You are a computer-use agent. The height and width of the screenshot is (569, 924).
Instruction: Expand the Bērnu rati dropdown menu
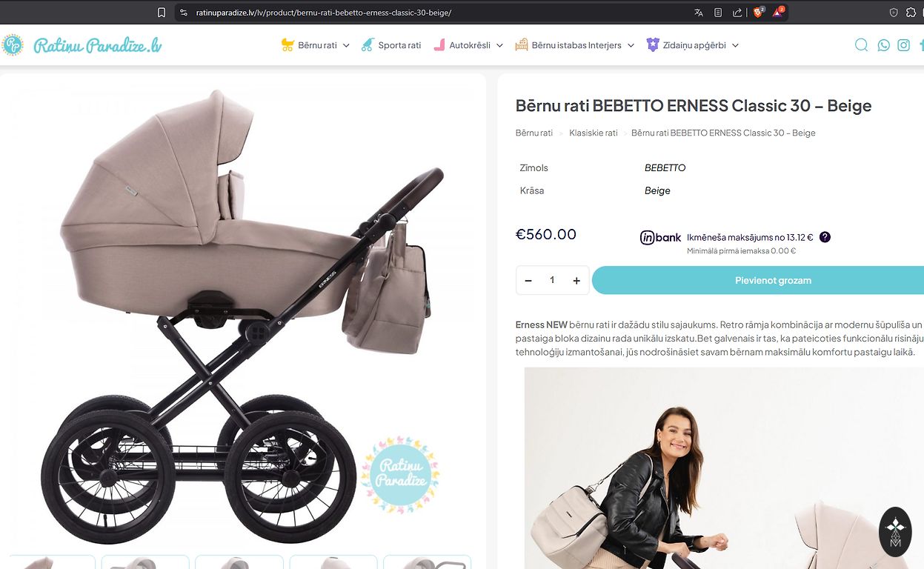coord(346,46)
